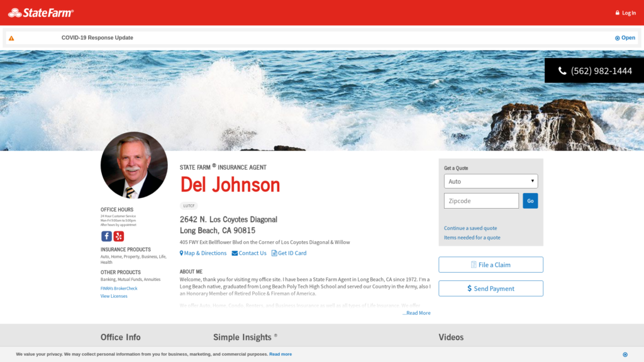Open the Yelp page icon
The image size is (644, 362).
coord(119,236)
